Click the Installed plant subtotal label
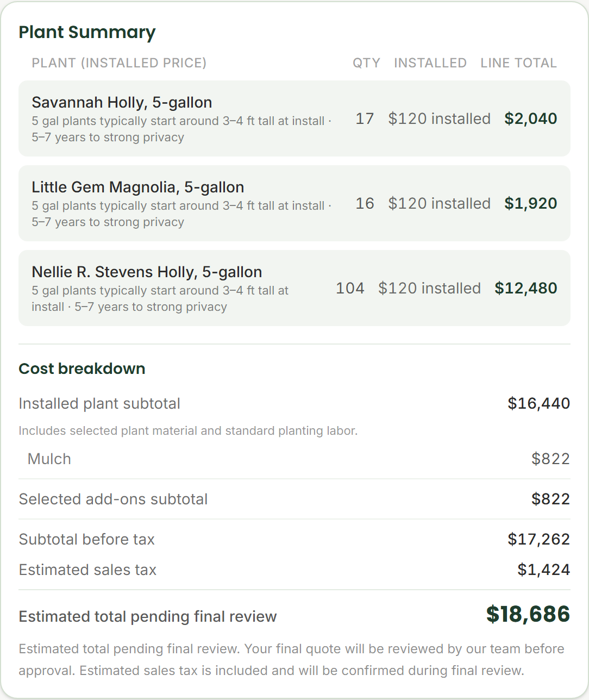 (99, 403)
